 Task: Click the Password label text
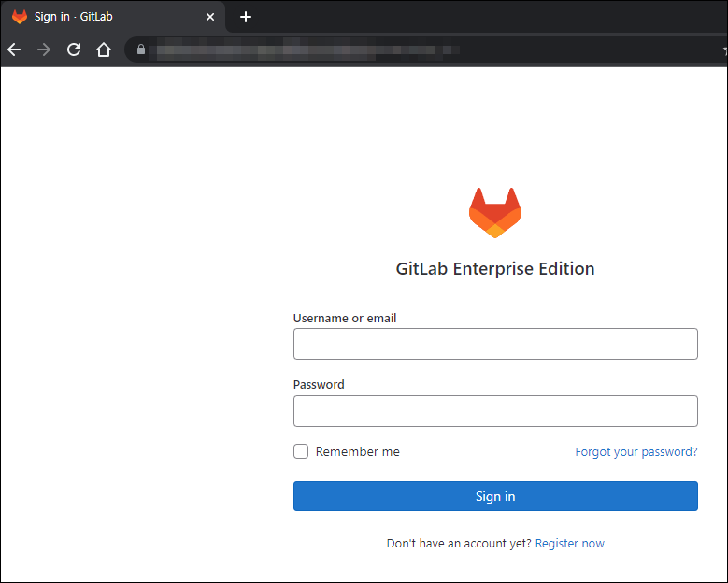(319, 384)
